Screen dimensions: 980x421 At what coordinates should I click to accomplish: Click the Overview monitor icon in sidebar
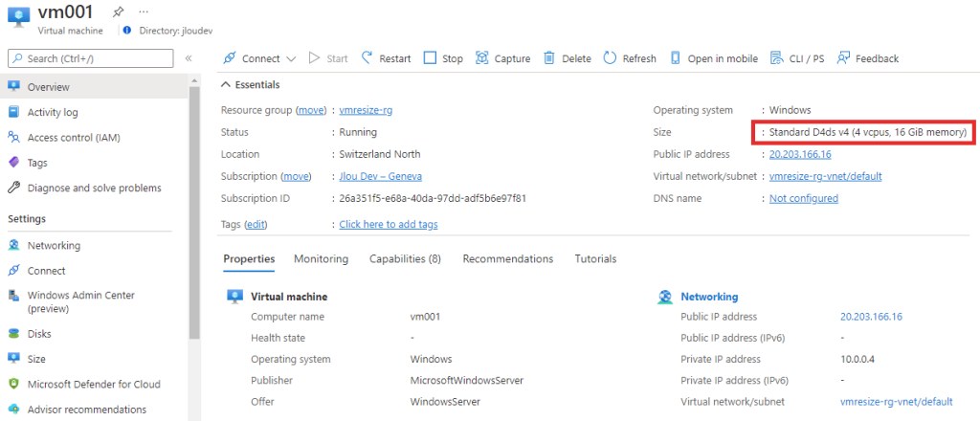click(x=13, y=87)
